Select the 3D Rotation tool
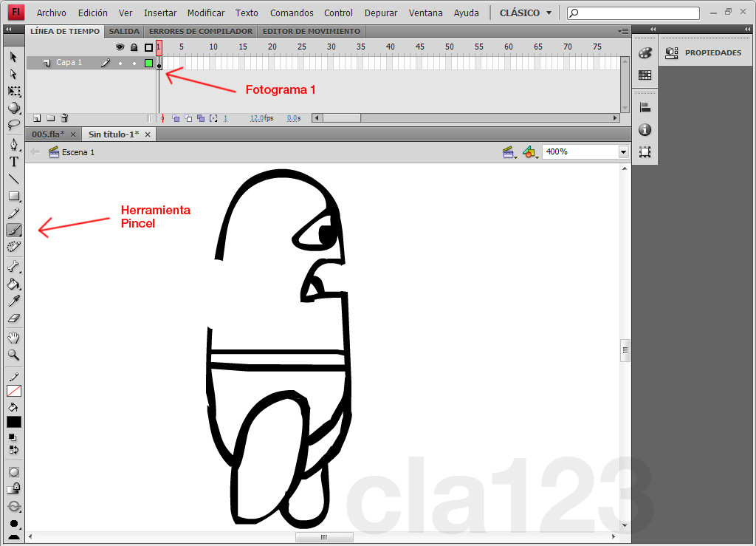This screenshot has height=546, width=756. coord(14,108)
